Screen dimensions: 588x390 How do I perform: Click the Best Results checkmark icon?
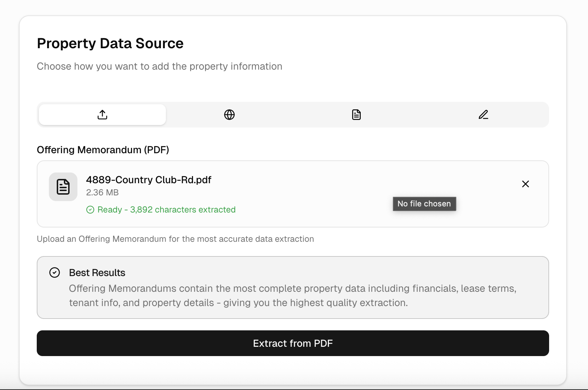[x=55, y=273]
